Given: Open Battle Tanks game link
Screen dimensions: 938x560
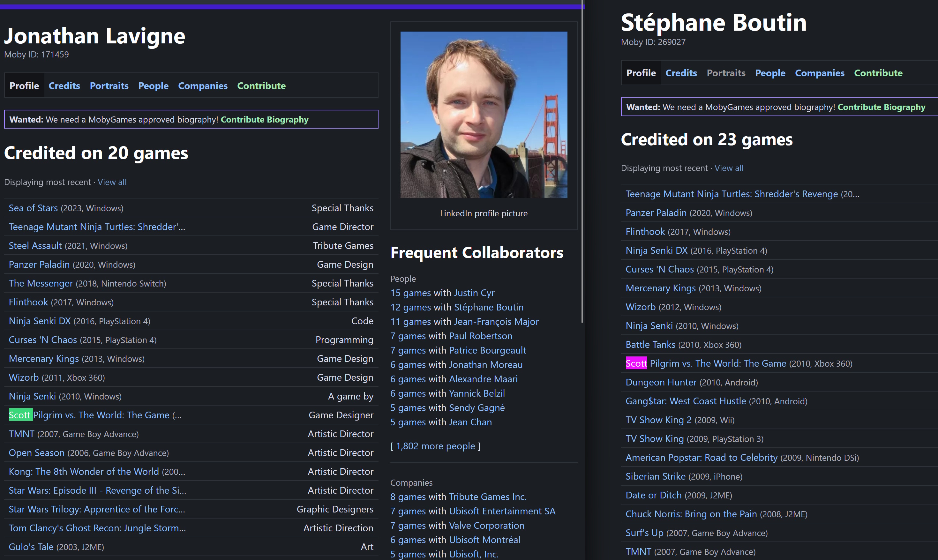Looking at the screenshot, I should (x=650, y=345).
